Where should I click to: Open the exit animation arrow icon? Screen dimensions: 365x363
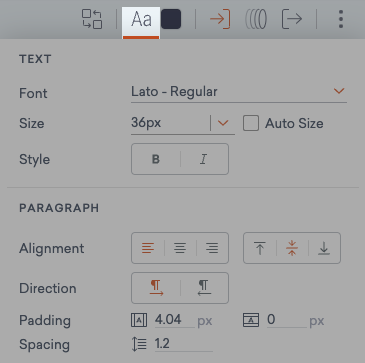(292, 19)
